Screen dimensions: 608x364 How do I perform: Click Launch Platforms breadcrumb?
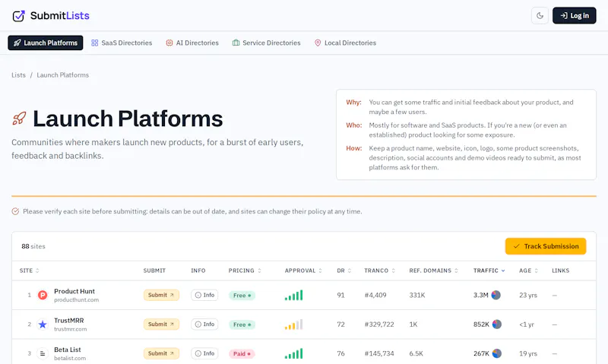point(63,74)
